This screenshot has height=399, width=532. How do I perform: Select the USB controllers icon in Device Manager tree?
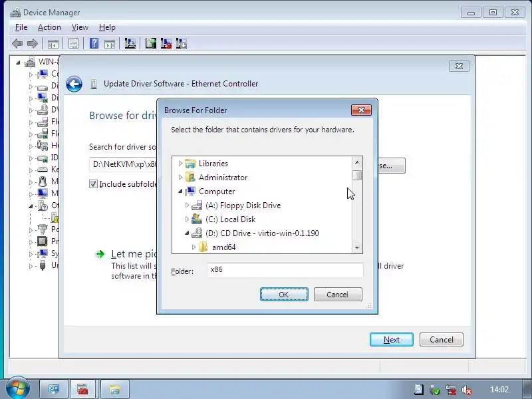pyautogui.click(x=43, y=265)
